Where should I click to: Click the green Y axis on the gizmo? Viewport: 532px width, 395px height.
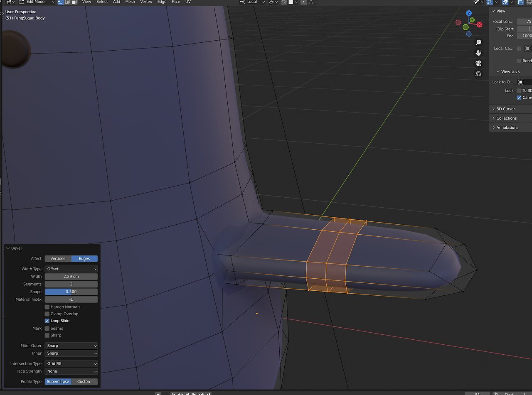tap(472, 20)
